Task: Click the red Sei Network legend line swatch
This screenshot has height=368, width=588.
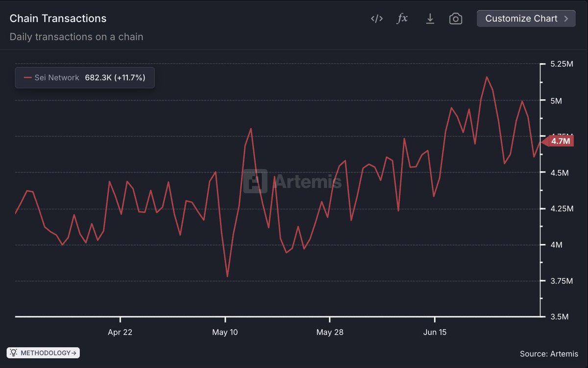Action: click(27, 78)
